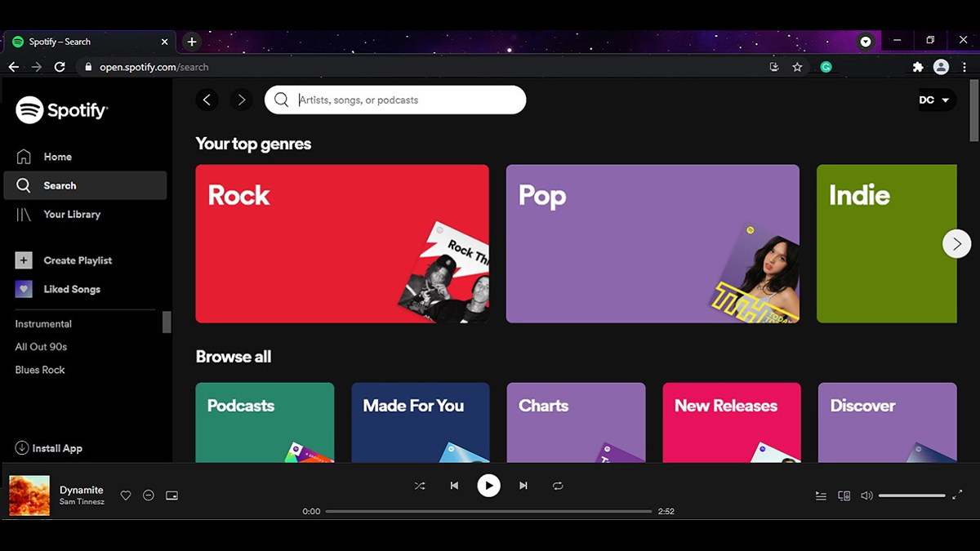This screenshot has width=980, height=551.
Task: Click the browser back button
Action: point(13,67)
